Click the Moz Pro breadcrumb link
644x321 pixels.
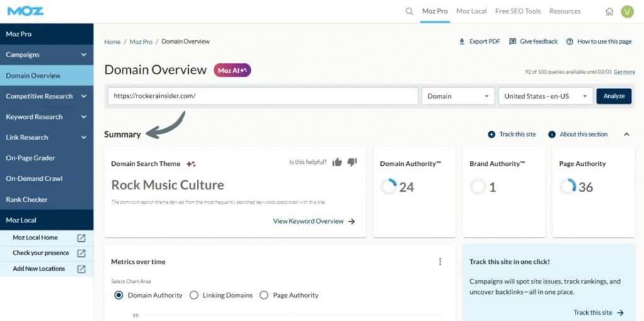coord(141,42)
